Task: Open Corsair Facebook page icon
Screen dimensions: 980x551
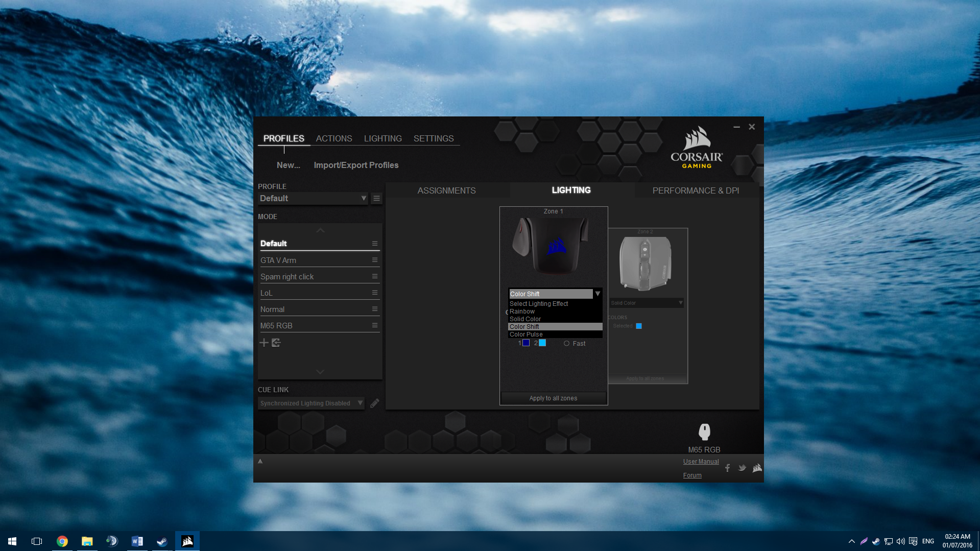Action: tap(727, 468)
